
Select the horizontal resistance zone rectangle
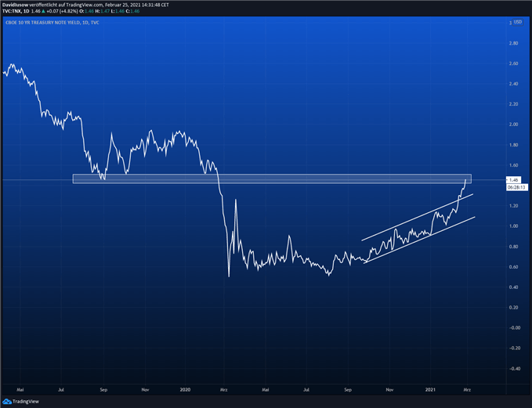coord(272,179)
